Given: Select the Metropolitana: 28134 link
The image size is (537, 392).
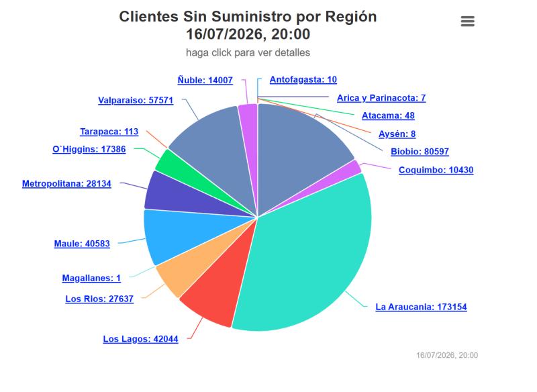Looking at the screenshot, I should (x=66, y=184).
